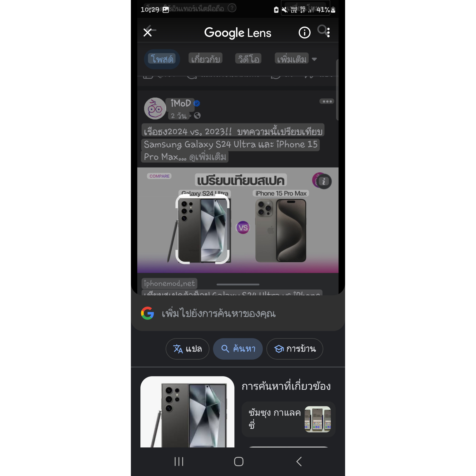
Task: Switch to the วิดีโอ tab
Action: coord(248,59)
